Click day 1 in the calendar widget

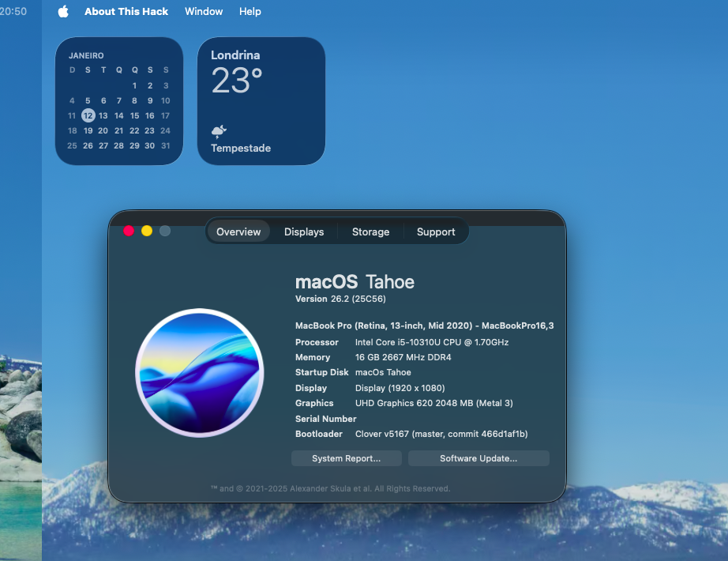(135, 85)
